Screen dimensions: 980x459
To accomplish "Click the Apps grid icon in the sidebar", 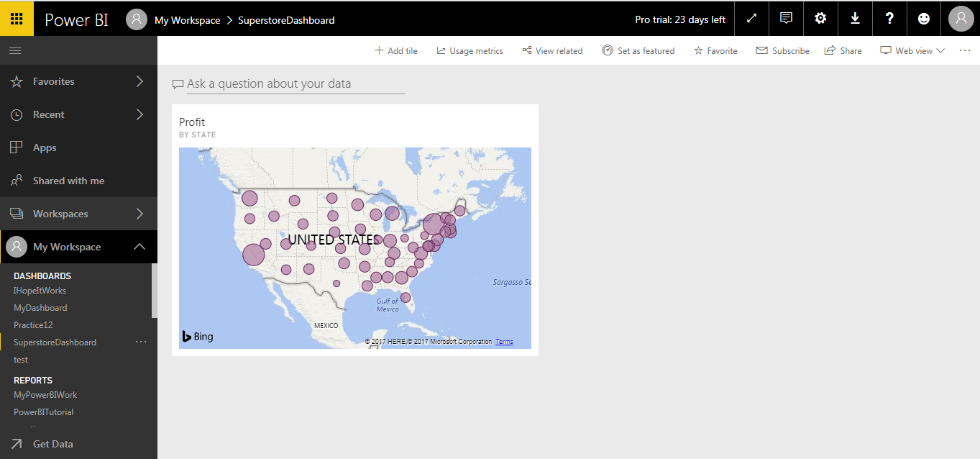I will 16,147.
